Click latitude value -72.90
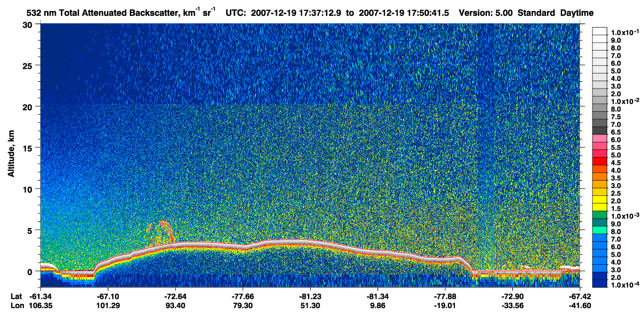The width and height of the screenshot is (644, 330). click(x=512, y=296)
